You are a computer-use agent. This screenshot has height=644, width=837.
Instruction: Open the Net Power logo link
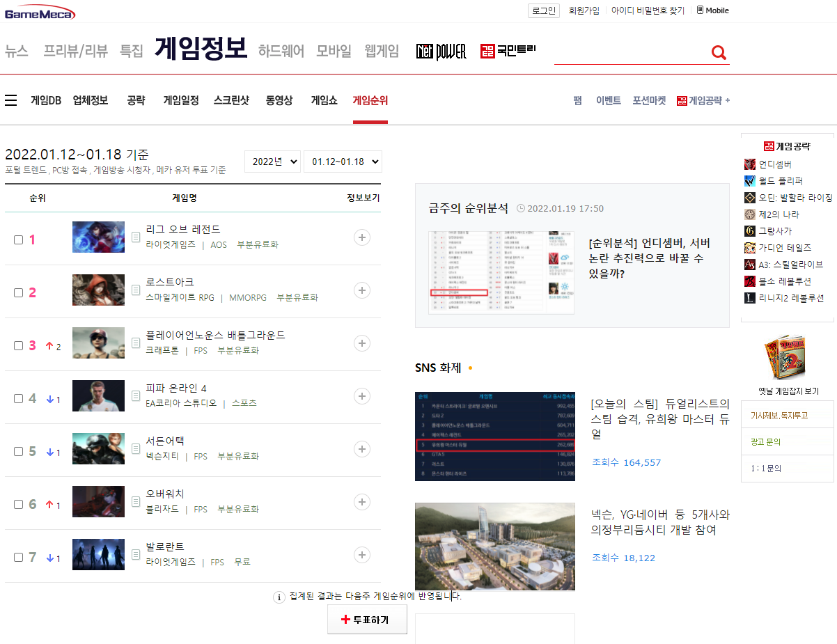point(441,52)
